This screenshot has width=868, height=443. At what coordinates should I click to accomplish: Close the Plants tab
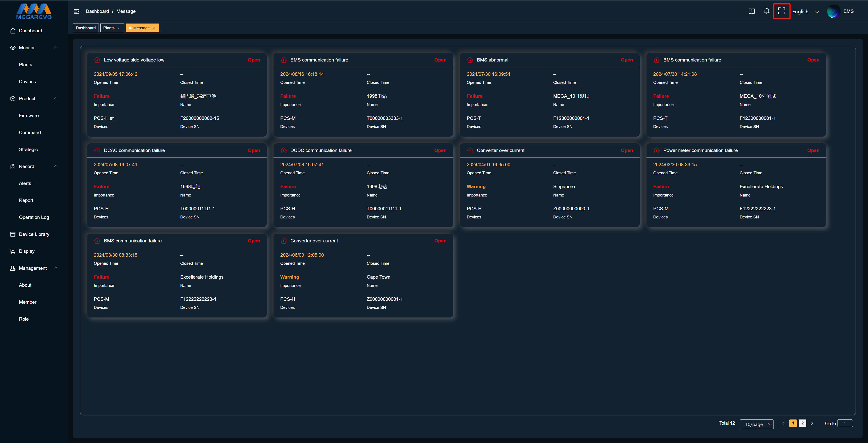click(x=118, y=28)
